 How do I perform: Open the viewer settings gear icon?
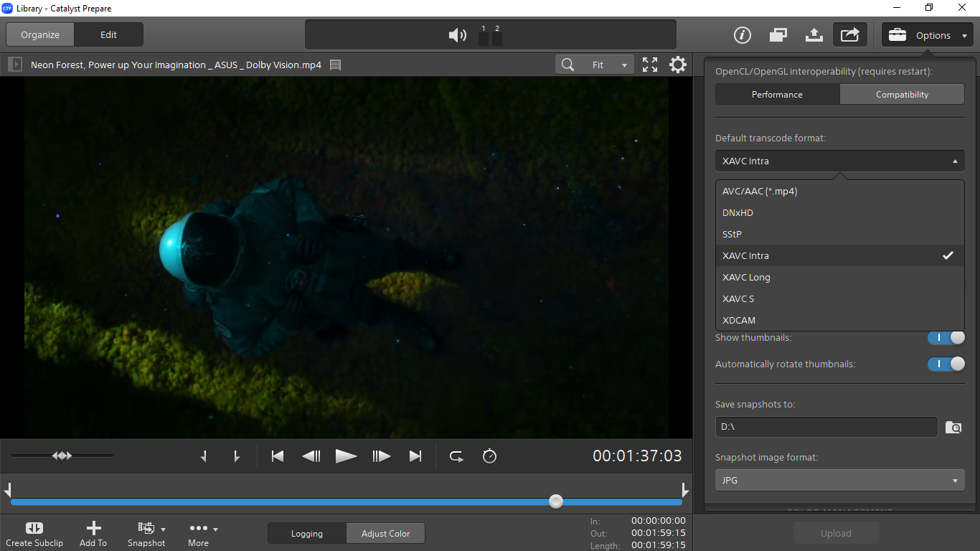coord(677,65)
